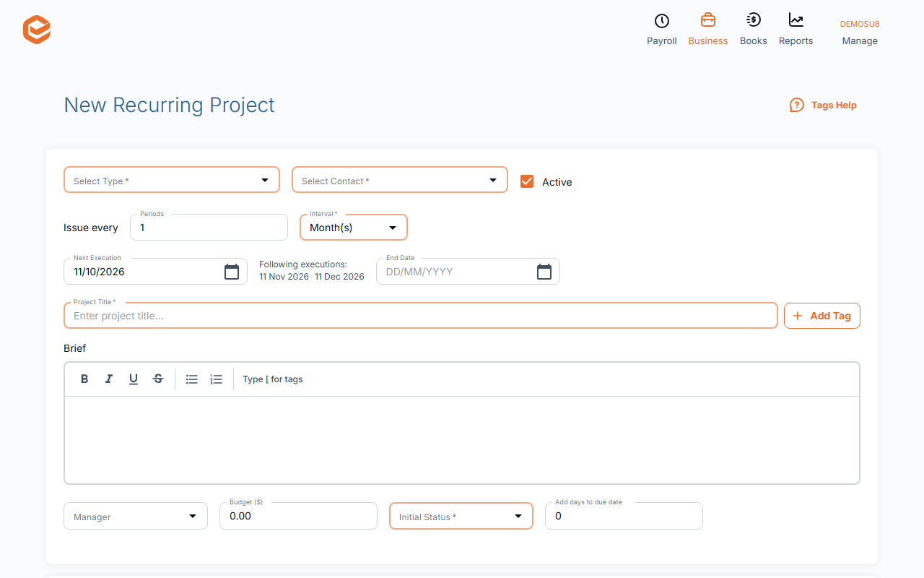Open the Business briefcase section
Image resolution: width=924 pixels, height=578 pixels.
707,30
